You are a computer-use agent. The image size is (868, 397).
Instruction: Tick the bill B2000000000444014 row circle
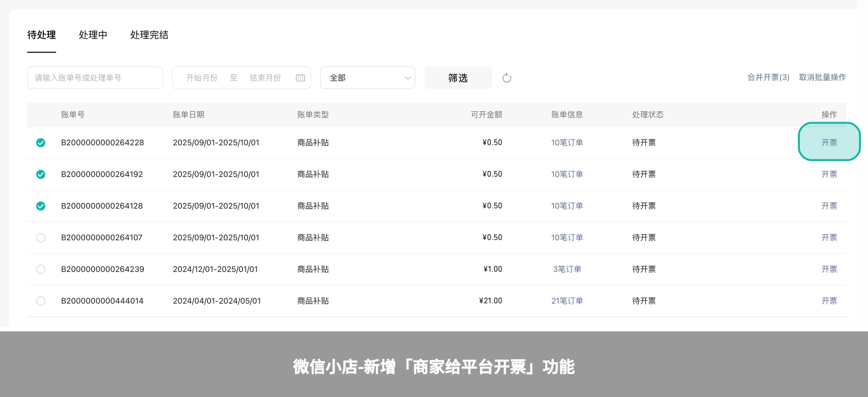(x=41, y=301)
